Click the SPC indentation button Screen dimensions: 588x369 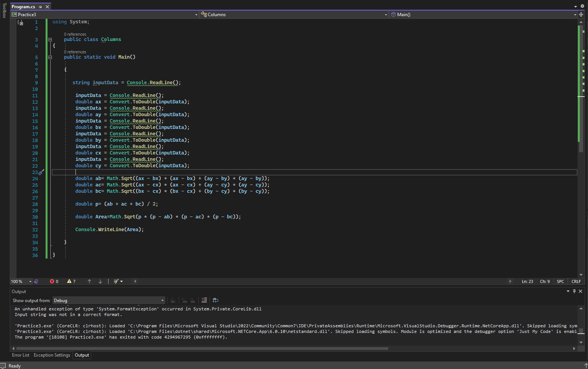pos(560,281)
